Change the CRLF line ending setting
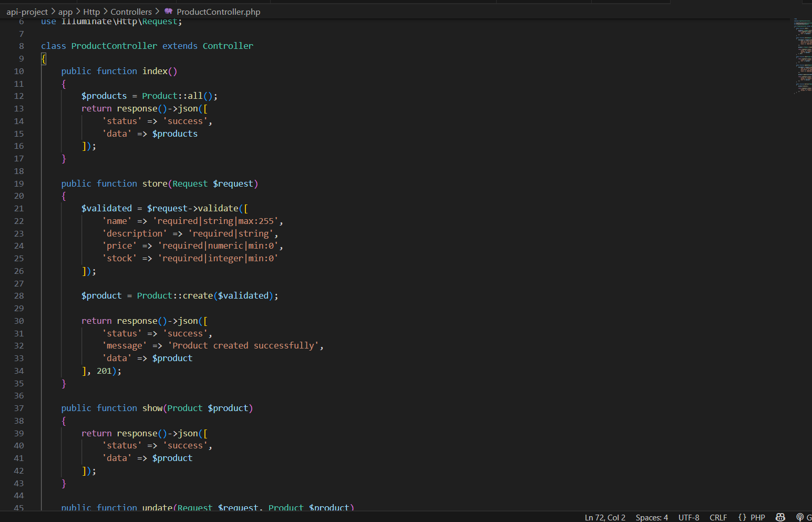 pos(718,517)
